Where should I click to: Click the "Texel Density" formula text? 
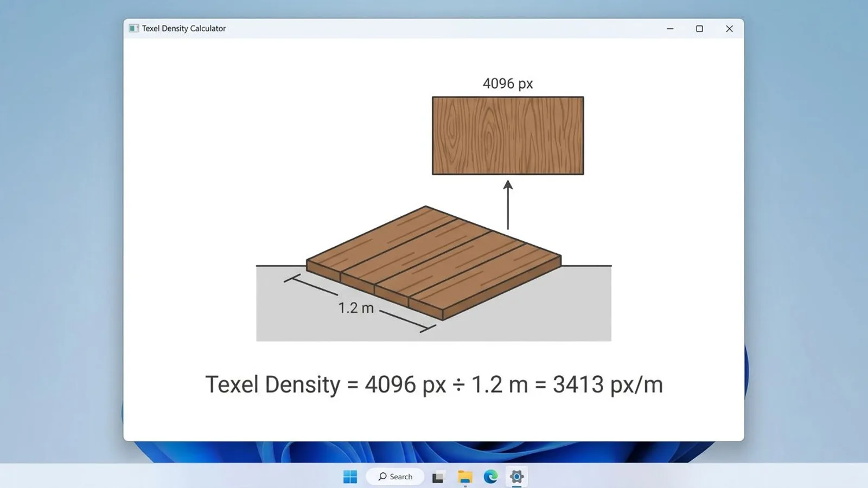pos(434,384)
